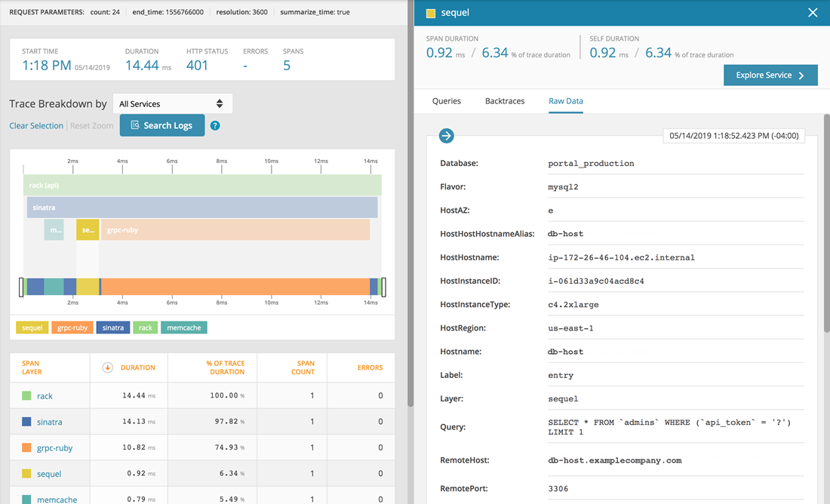Viewport: 830px width, 504px height.
Task: Close the sequel span detail panel
Action: pyautogui.click(x=813, y=13)
